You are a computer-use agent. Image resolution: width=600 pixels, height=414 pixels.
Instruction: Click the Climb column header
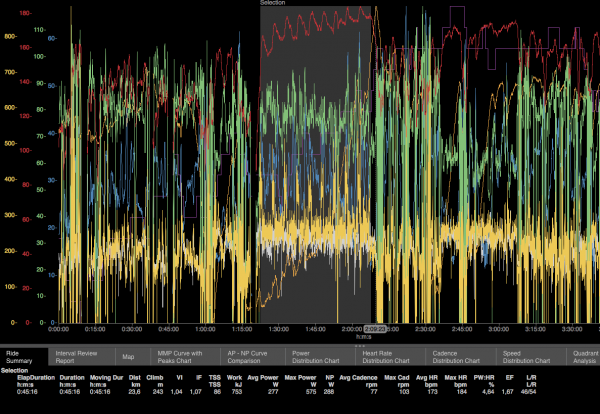pos(155,380)
